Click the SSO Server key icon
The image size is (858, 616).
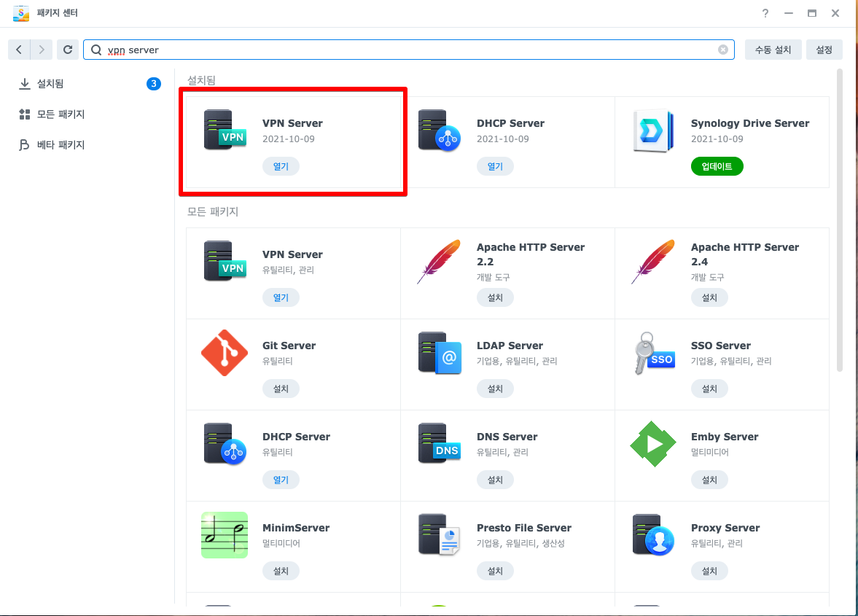coord(654,353)
